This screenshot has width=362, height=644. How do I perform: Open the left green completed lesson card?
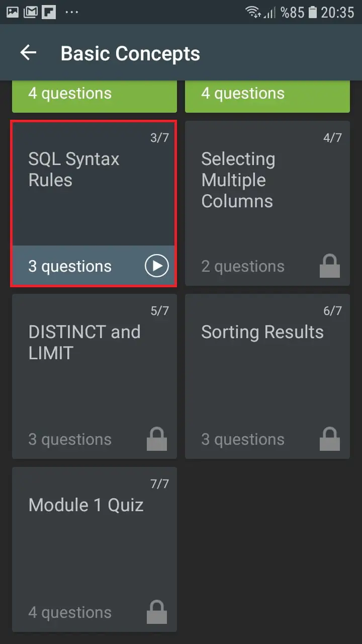[94, 96]
